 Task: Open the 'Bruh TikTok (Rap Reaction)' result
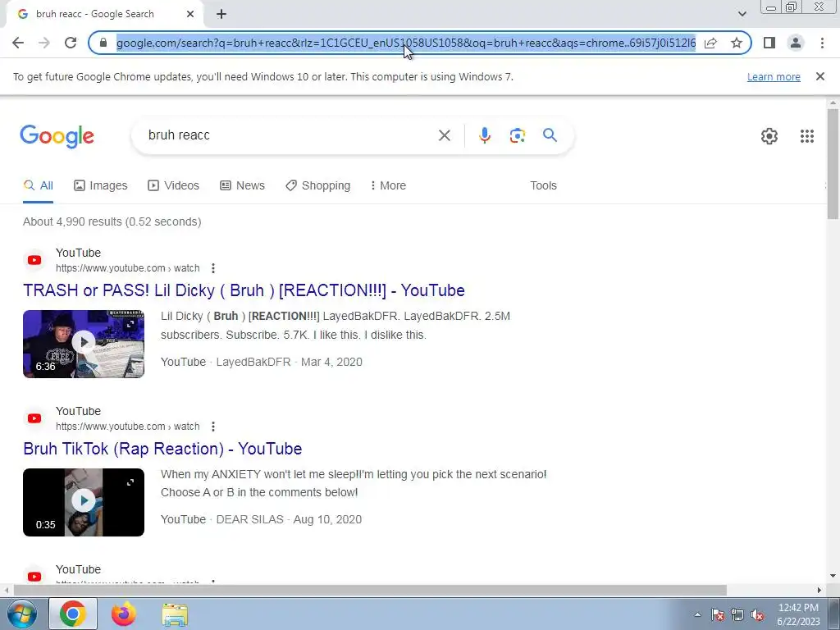click(x=162, y=449)
